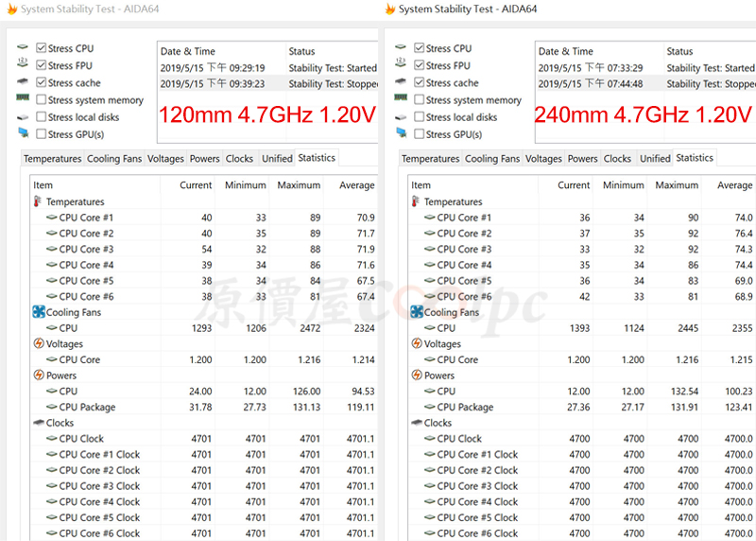Select CPU Package row in left statistics list
The height and width of the screenshot is (541, 756).
[204, 407]
